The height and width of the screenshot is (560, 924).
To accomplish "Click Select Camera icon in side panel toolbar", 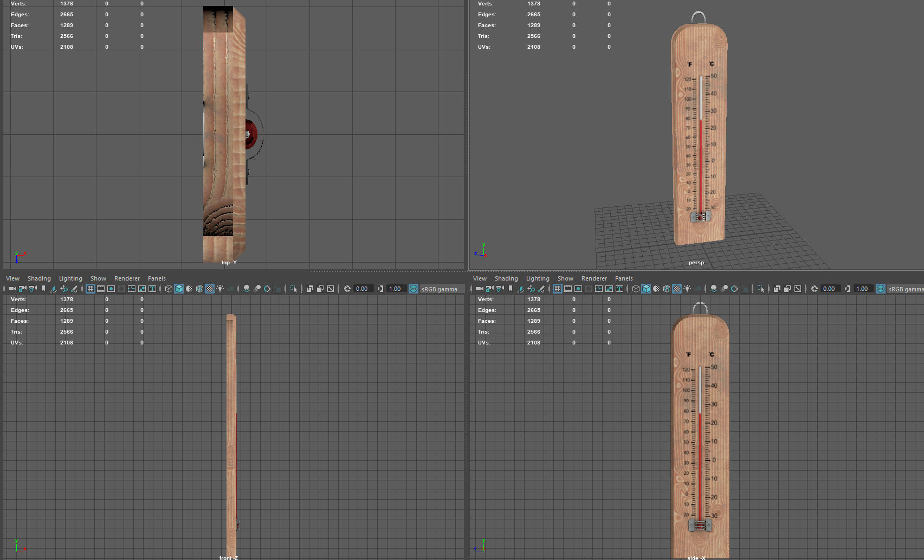I will [x=479, y=289].
